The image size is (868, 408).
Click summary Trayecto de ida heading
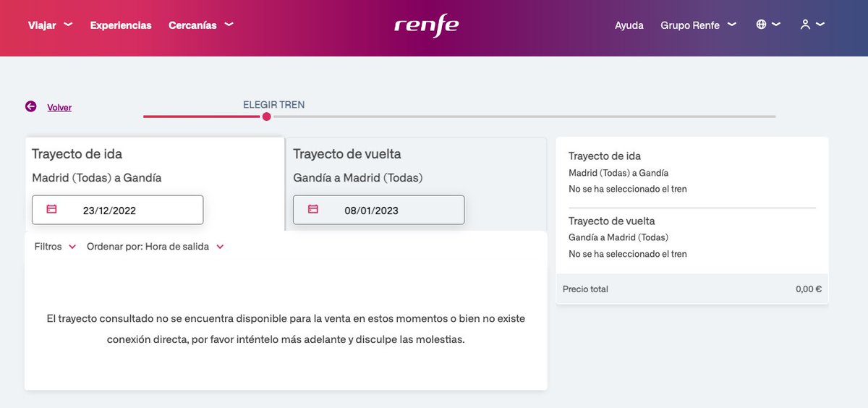(605, 156)
